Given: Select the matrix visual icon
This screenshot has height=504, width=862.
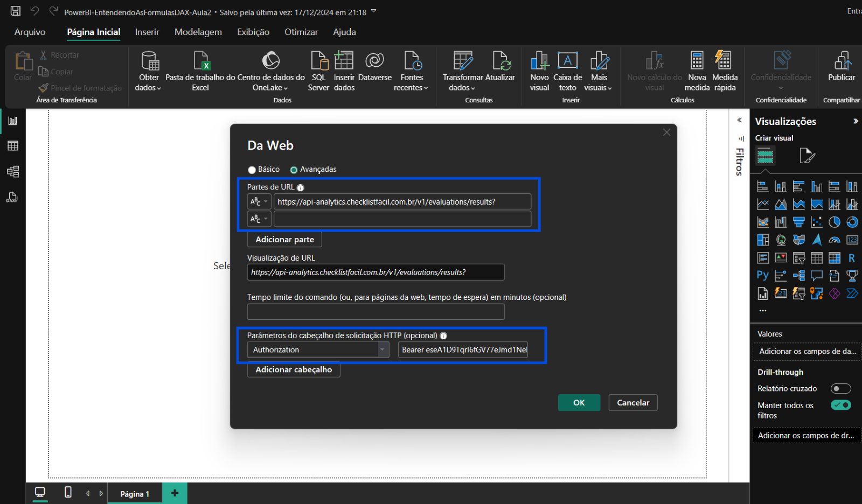Looking at the screenshot, I should tap(835, 258).
